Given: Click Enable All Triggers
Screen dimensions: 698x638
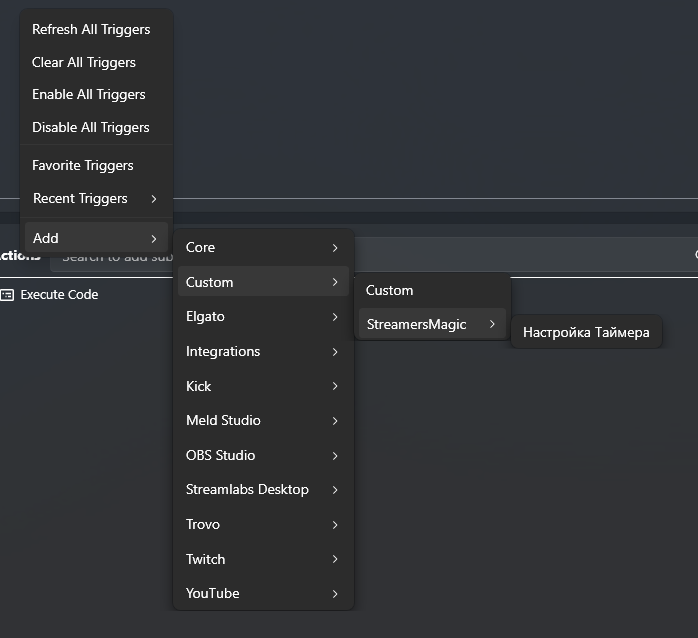Looking at the screenshot, I should (x=89, y=95).
